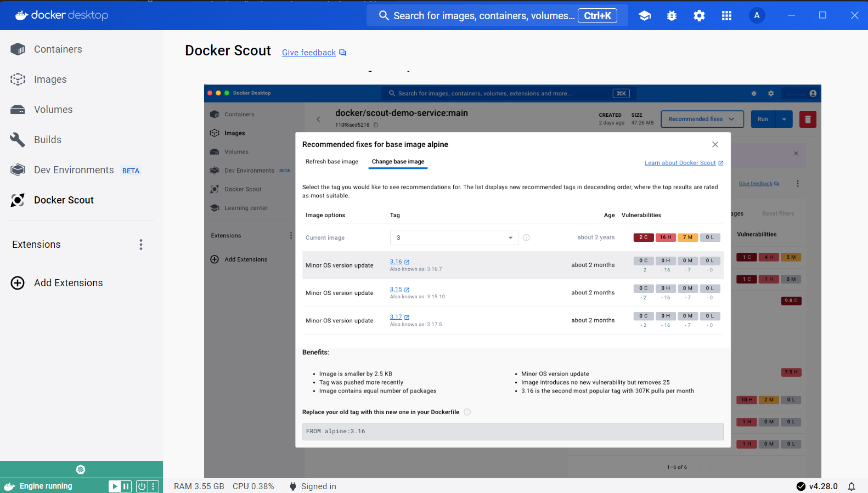Click the Volumes icon in the sidebar
This screenshot has width=868, height=493.
(18, 110)
